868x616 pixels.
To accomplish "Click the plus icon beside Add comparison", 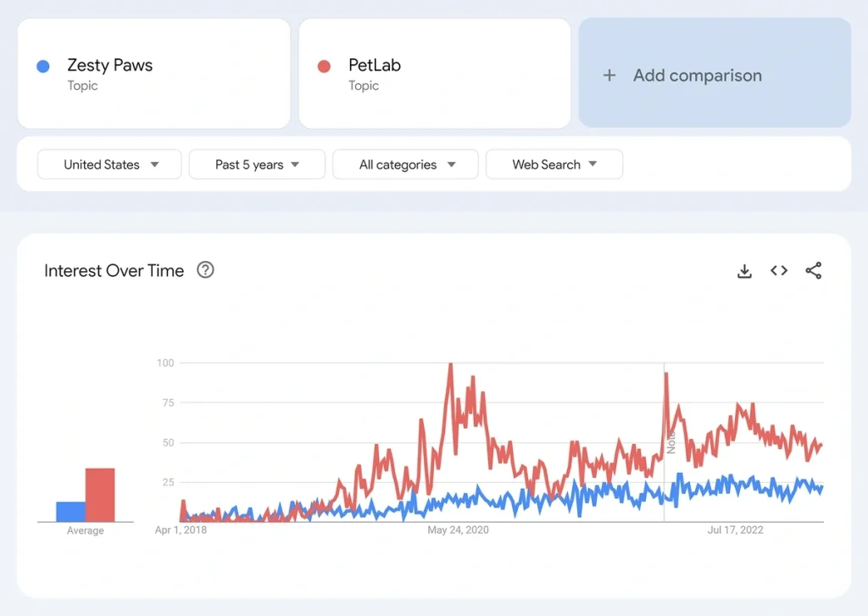I will pos(609,75).
